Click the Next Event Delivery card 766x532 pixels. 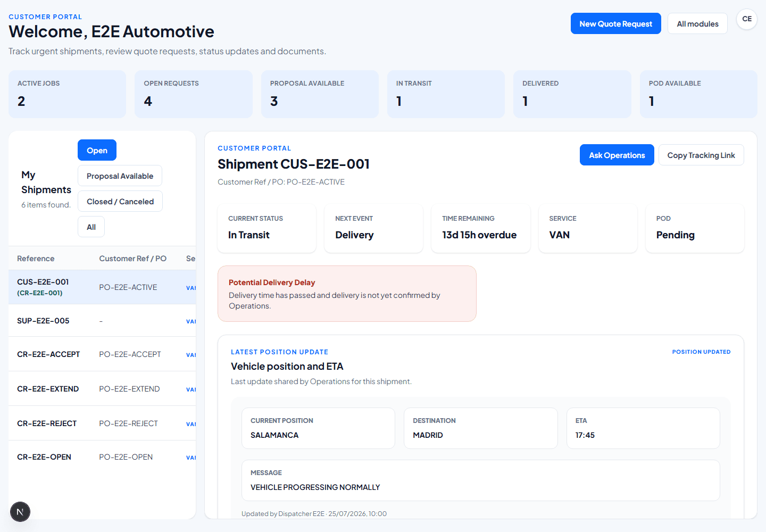374,228
